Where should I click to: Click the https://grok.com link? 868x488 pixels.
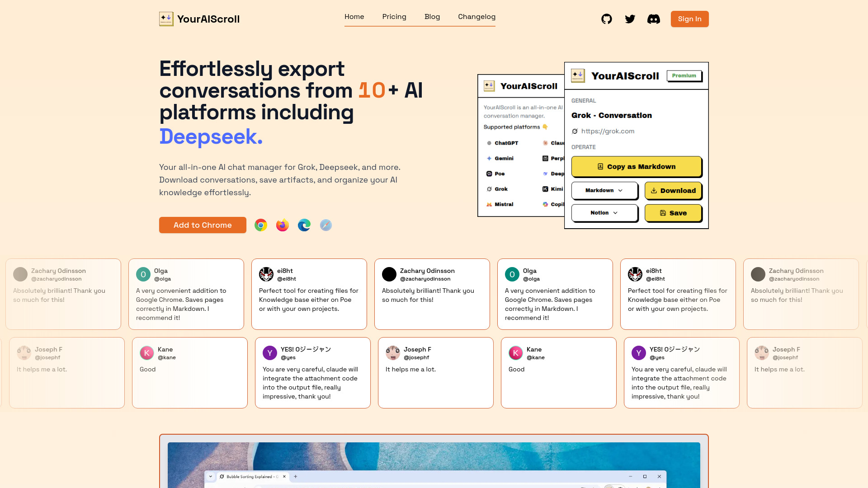coord(608,131)
